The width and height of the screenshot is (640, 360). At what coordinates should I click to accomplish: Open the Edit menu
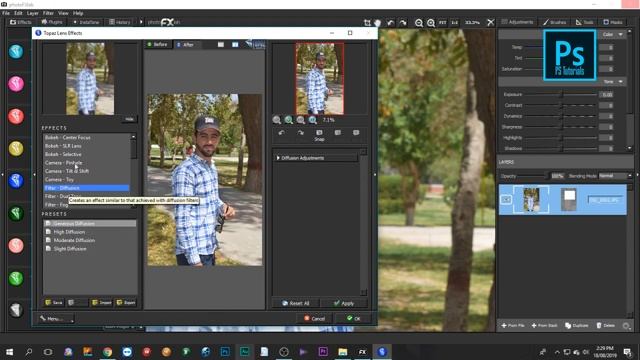pyautogui.click(x=18, y=13)
